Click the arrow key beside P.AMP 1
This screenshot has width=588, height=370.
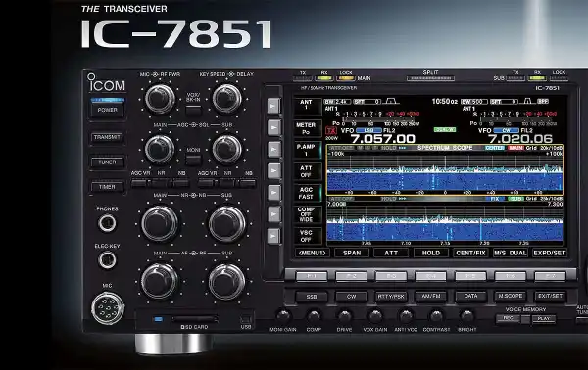[x=273, y=149]
